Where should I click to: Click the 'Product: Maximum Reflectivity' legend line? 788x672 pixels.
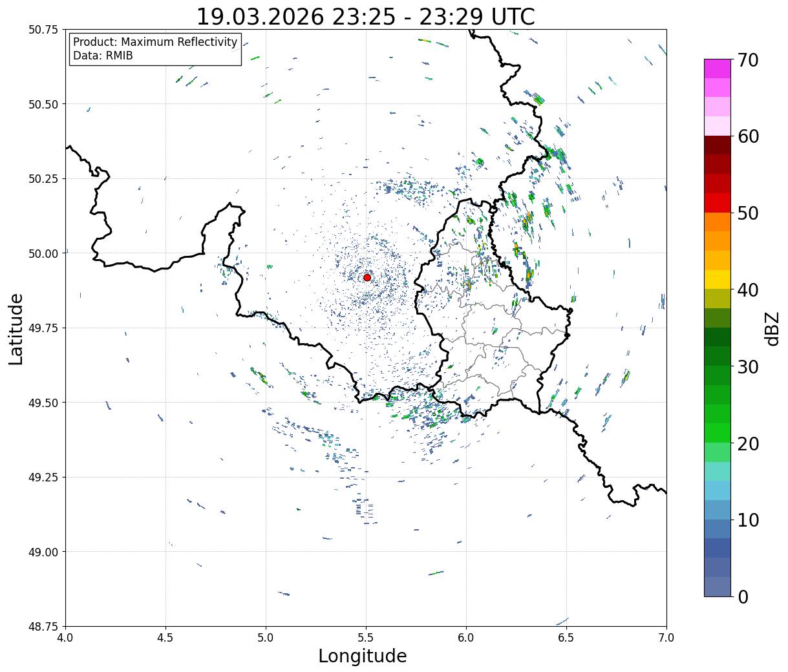click(155, 42)
